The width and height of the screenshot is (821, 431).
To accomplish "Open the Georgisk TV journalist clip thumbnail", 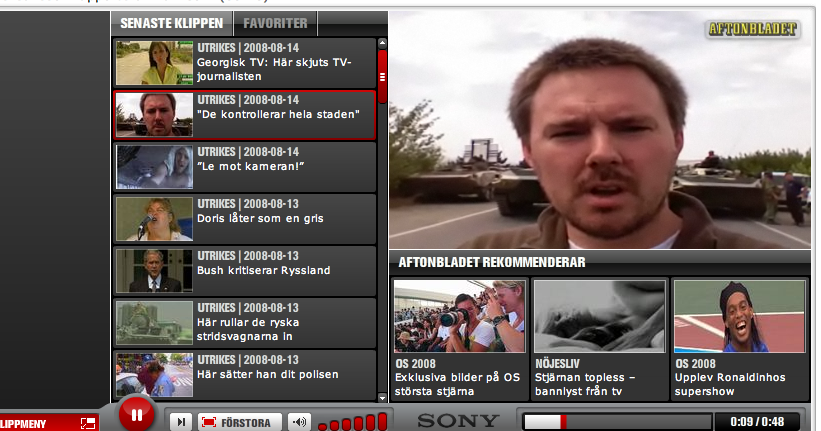I will point(154,63).
